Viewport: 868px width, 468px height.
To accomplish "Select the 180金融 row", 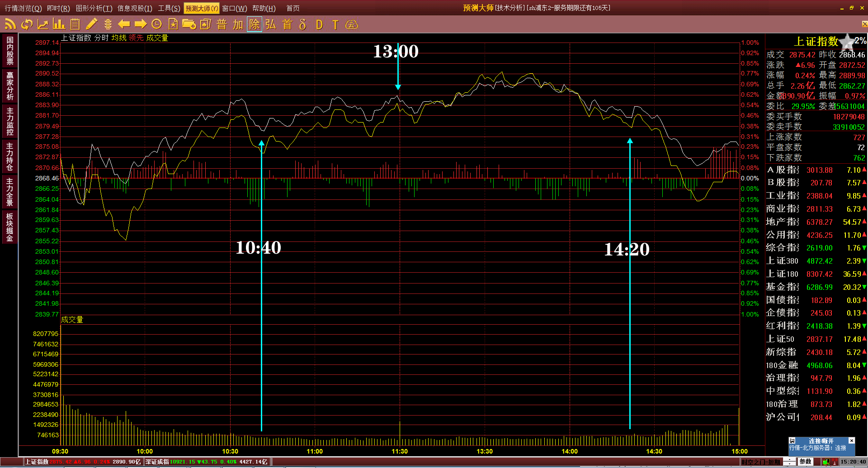I will coord(816,365).
